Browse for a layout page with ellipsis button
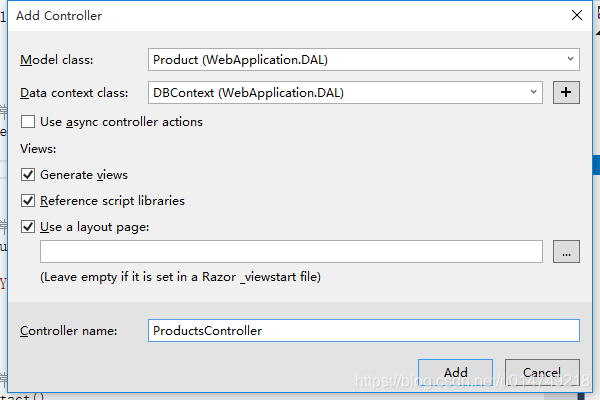Image resolution: width=600 pixels, height=400 pixels. pyautogui.click(x=566, y=251)
